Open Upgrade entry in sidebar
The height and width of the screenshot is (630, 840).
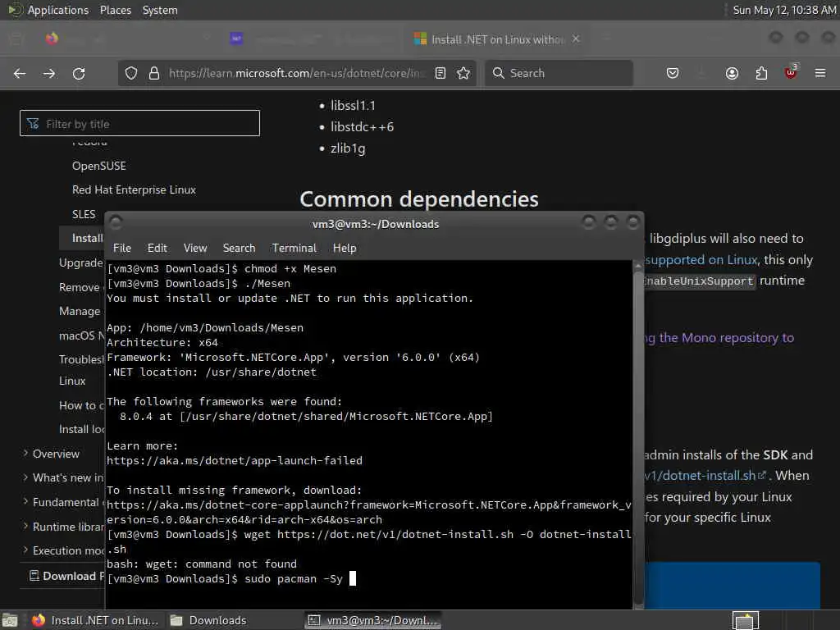[x=81, y=262]
